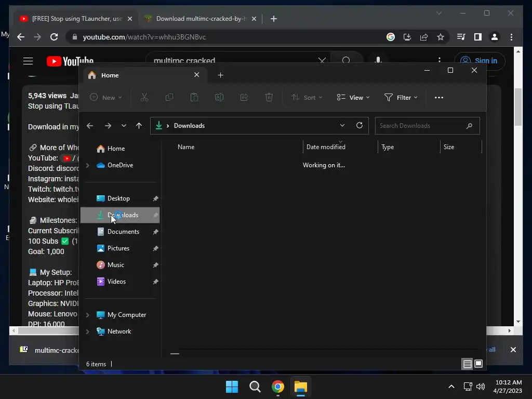Viewport: 532px width, 399px height.
Task: Select Home in the navigation pane
Action: click(120, 149)
